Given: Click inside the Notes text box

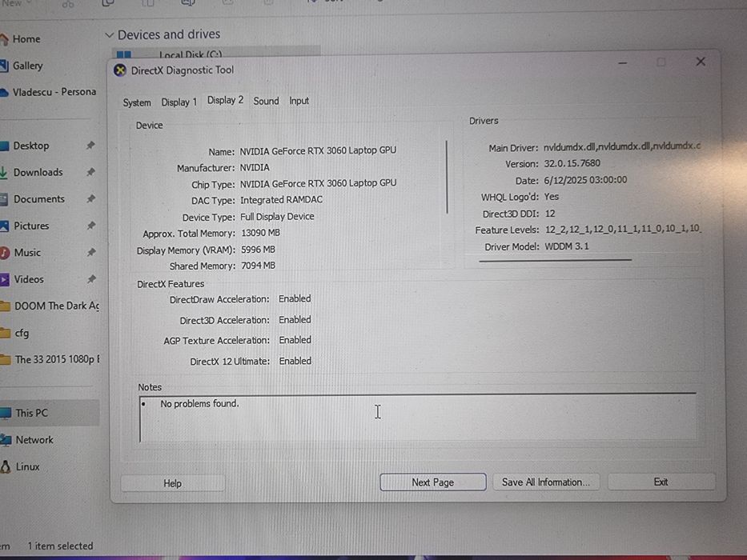Looking at the screenshot, I should 418,418.
